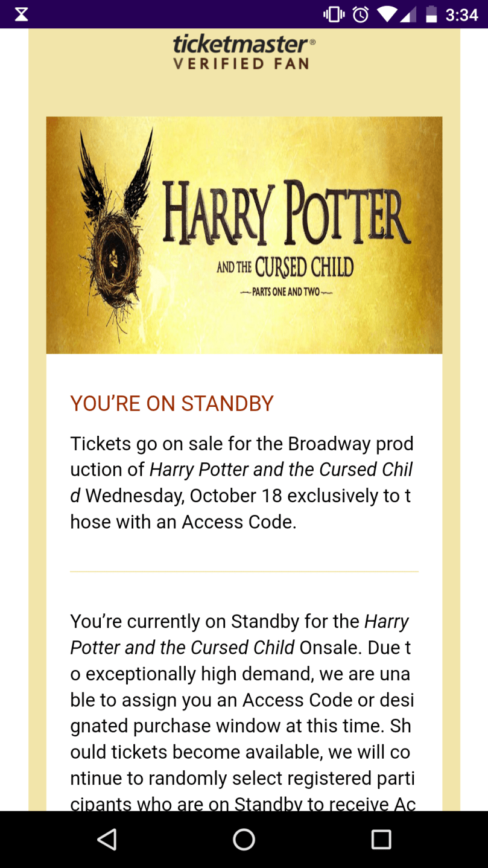The height and width of the screenshot is (868, 488).
Task: Click the VERIFIED FAN text under logo
Action: click(x=241, y=63)
